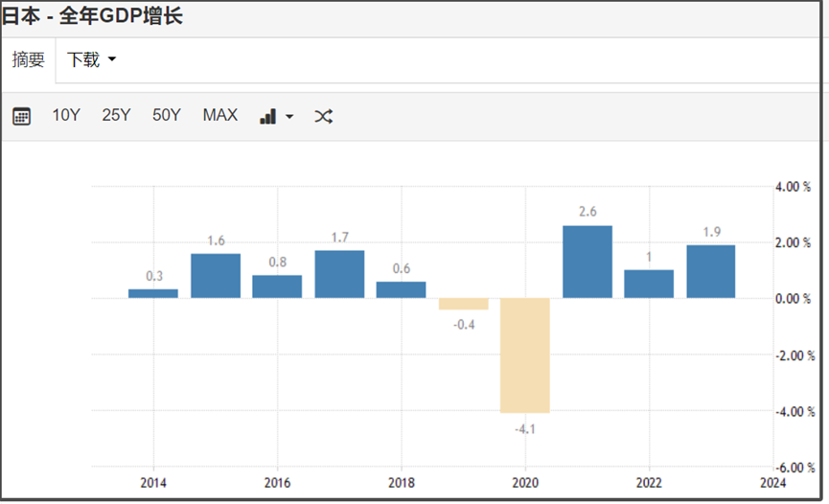Screen dimensions: 829x504
Task: Click the 2021 bar labeled 2.6
Action: point(587,262)
